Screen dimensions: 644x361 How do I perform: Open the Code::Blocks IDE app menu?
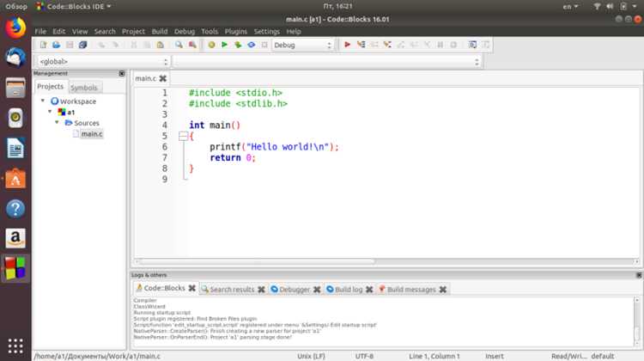74,7
